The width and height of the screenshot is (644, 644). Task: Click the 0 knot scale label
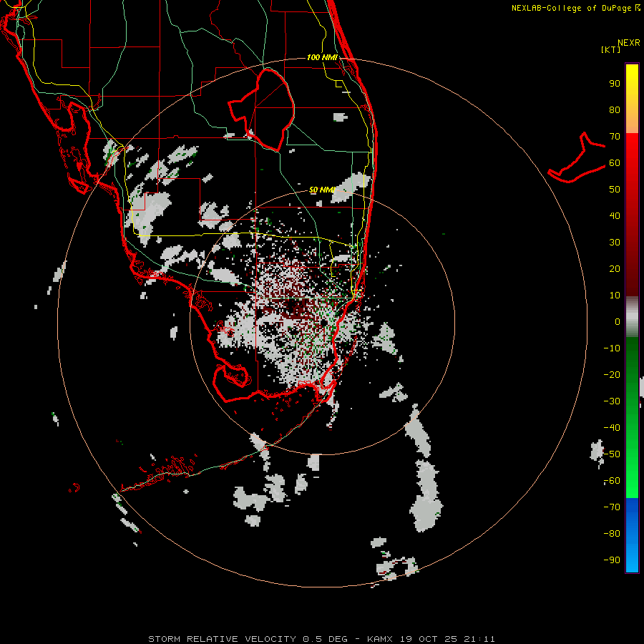pyautogui.click(x=618, y=322)
